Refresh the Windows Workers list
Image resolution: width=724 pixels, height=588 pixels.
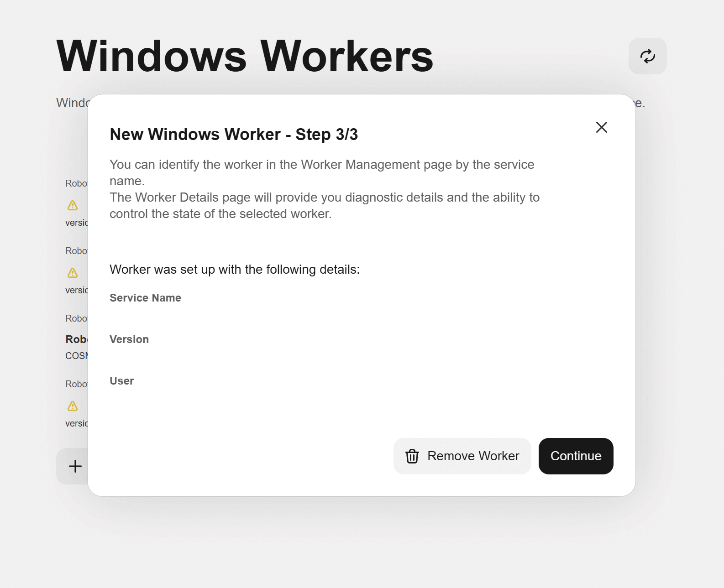(x=647, y=56)
